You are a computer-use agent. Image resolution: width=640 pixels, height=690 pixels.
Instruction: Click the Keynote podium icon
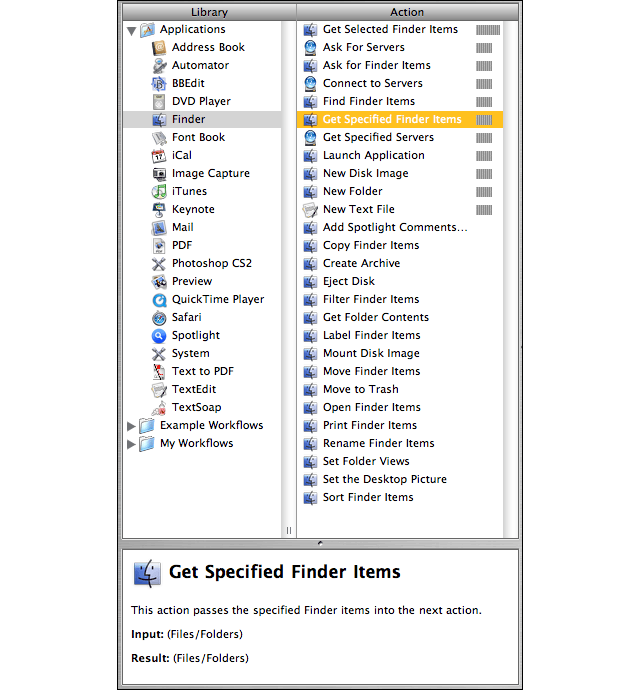pyautogui.click(x=159, y=209)
